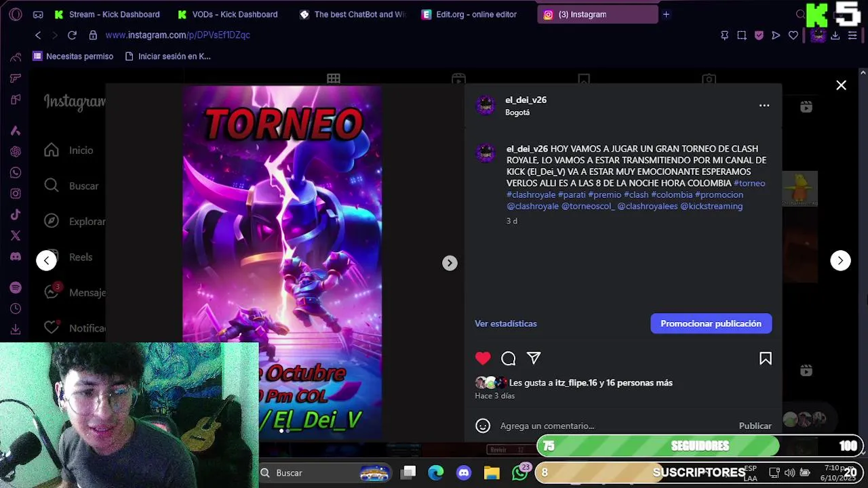This screenshot has height=488, width=868.
Task: Go back to previous page in browser
Action: [38, 35]
